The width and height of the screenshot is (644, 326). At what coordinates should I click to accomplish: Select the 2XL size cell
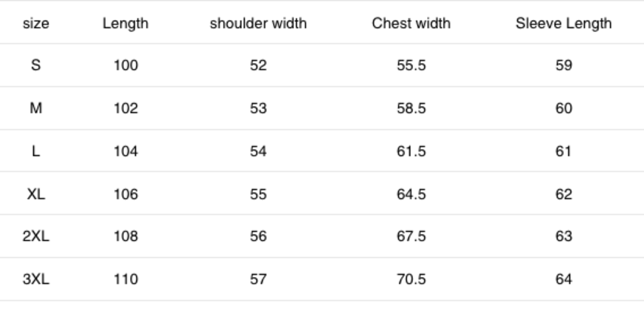pyautogui.click(x=36, y=236)
